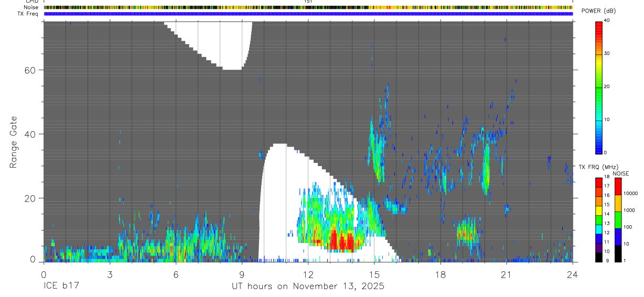The image size is (644, 297).
Task: Click the 'Range Gate' y-axis title
Action: pos(14,141)
